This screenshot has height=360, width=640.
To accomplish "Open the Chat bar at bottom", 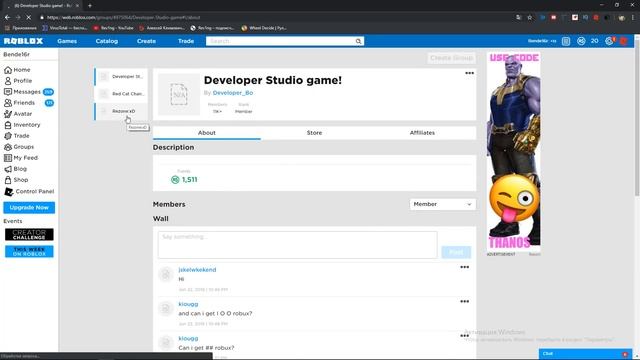I will tap(584, 354).
